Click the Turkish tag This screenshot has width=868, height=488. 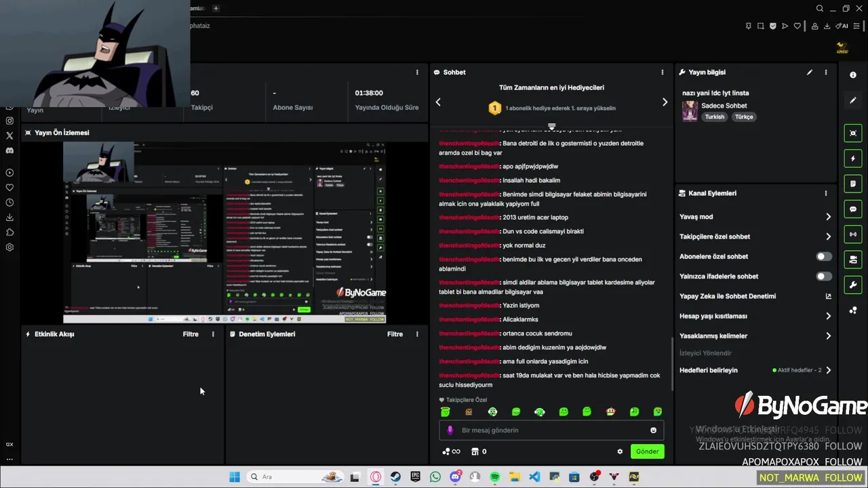[714, 117]
